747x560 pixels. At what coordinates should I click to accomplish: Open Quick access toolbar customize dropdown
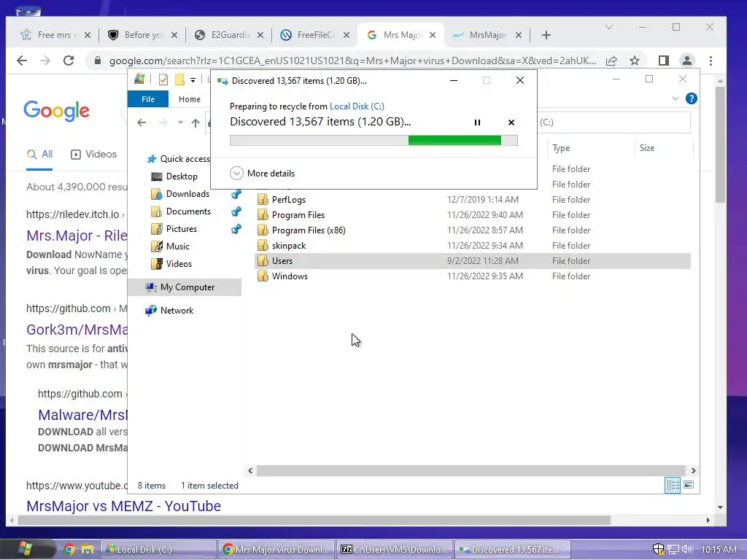[193, 80]
